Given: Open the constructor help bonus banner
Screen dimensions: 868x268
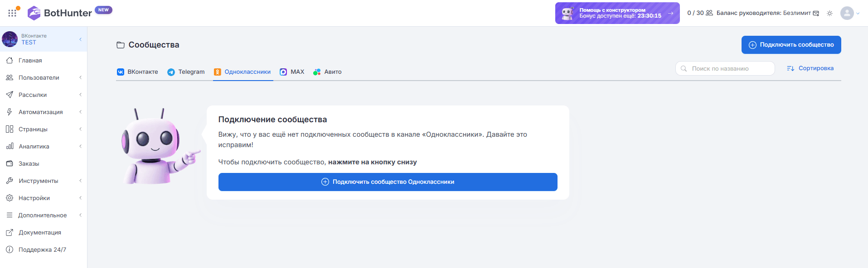Looking at the screenshot, I should [617, 13].
